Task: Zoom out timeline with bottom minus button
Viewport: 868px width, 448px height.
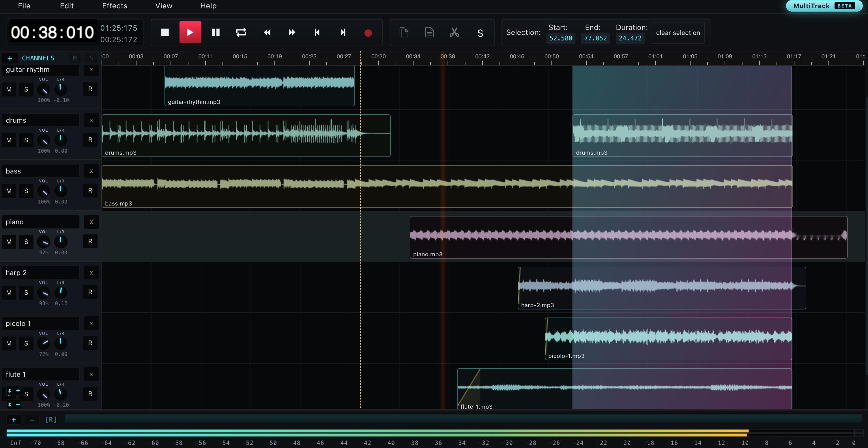Action: 32,420
